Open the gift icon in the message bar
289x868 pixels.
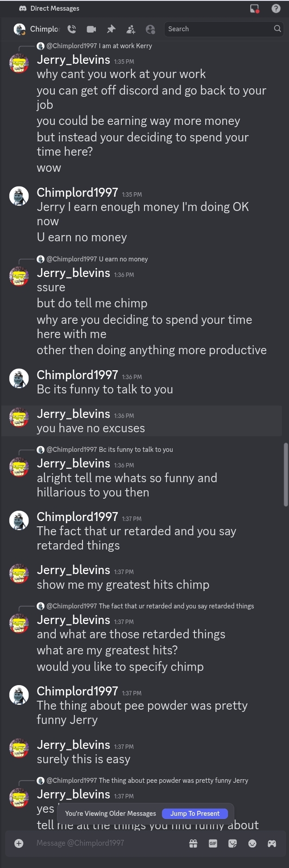[193, 843]
